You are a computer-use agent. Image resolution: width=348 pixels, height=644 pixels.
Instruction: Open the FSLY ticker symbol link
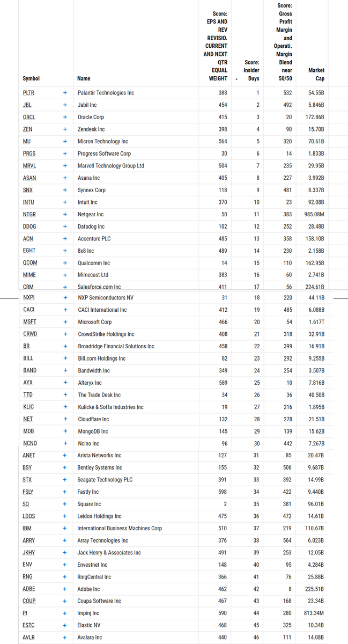[28, 492]
